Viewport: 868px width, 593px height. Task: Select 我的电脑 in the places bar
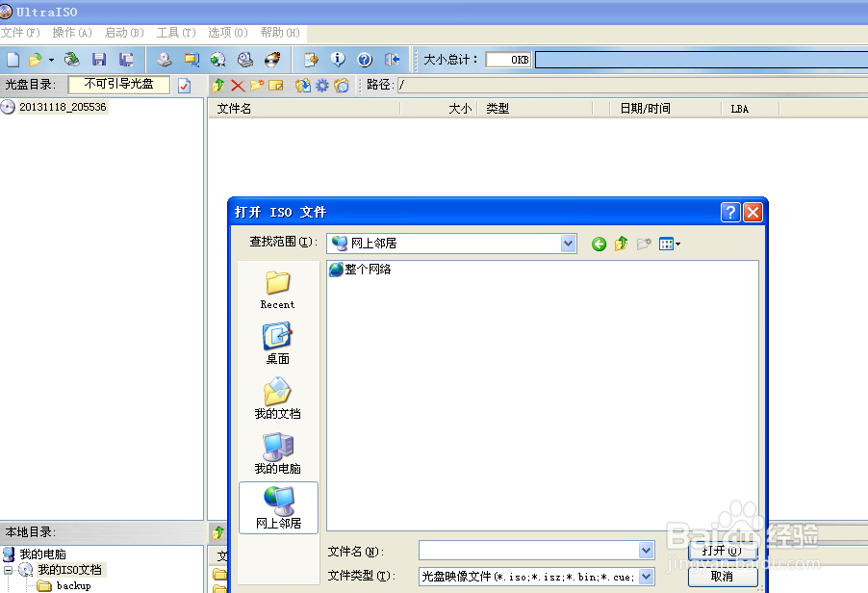pyautogui.click(x=277, y=452)
